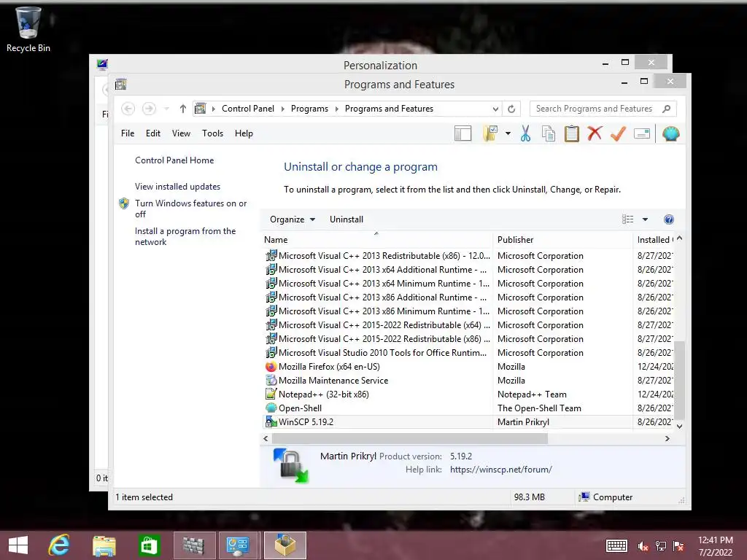Open the recent locations dropdown arrow
This screenshot has width=747, height=560.
tap(167, 109)
